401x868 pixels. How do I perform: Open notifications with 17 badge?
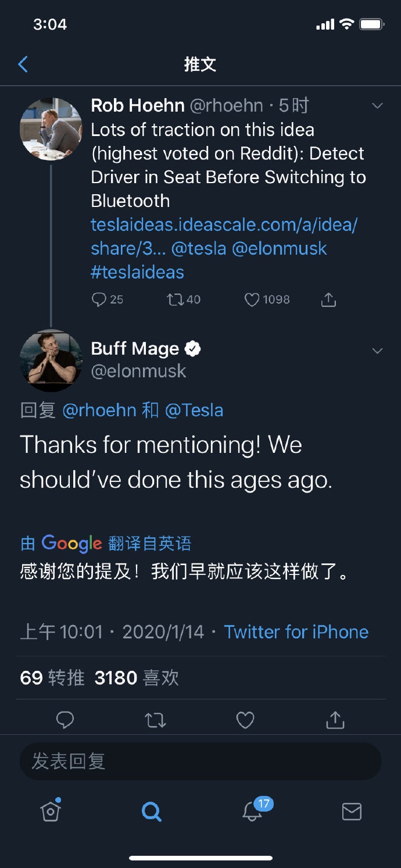[x=252, y=812]
